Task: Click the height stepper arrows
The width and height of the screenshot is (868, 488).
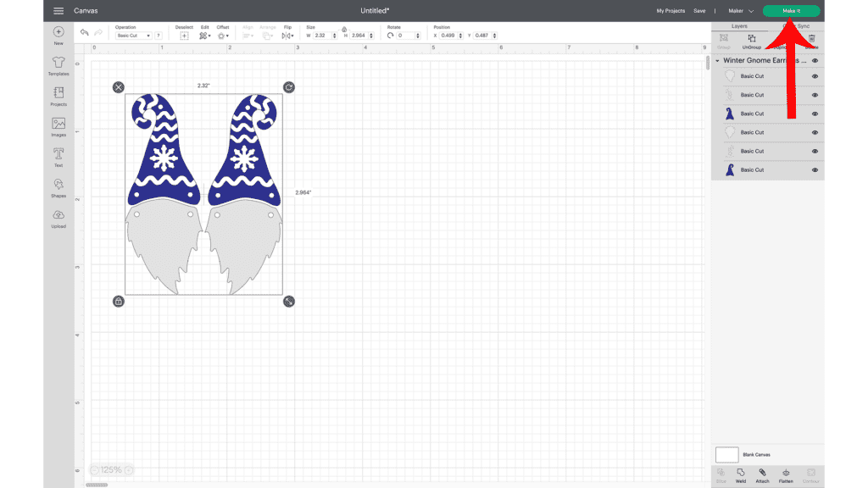Action: (x=371, y=36)
